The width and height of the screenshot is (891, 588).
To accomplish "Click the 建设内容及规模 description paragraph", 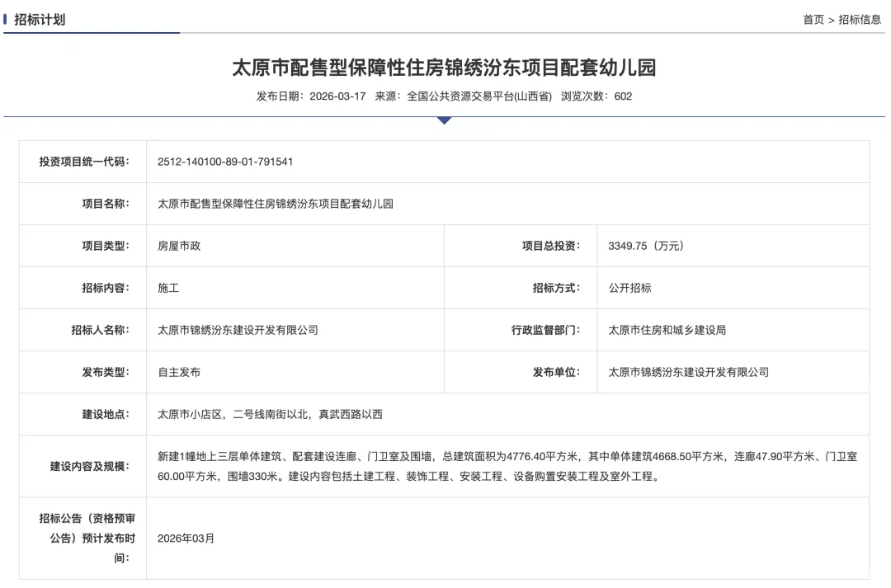I will click(x=507, y=466).
